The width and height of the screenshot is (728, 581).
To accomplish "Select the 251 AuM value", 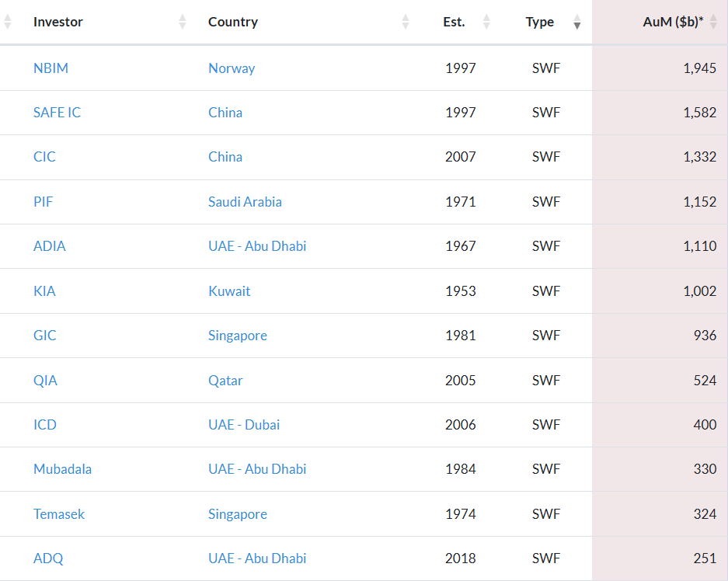I will (x=705, y=558).
